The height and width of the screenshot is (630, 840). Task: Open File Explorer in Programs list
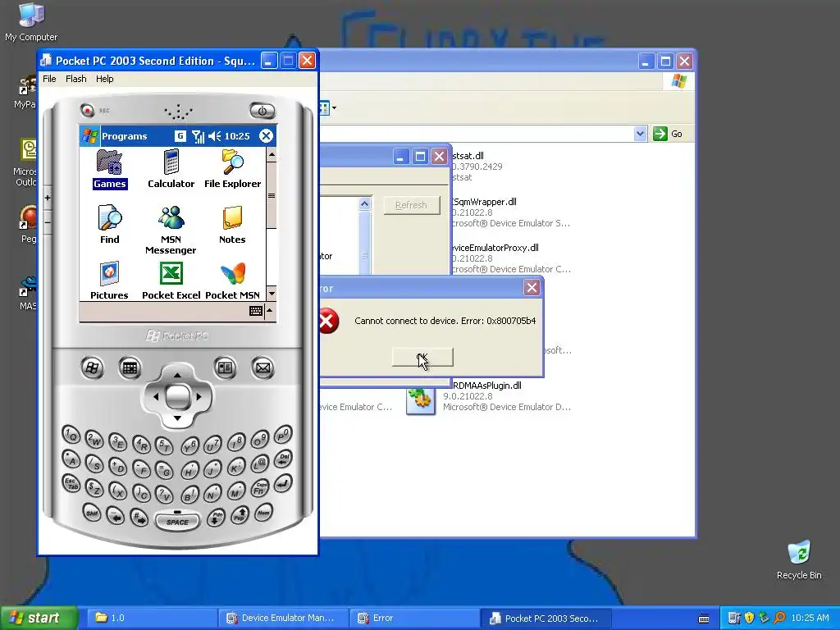click(232, 169)
